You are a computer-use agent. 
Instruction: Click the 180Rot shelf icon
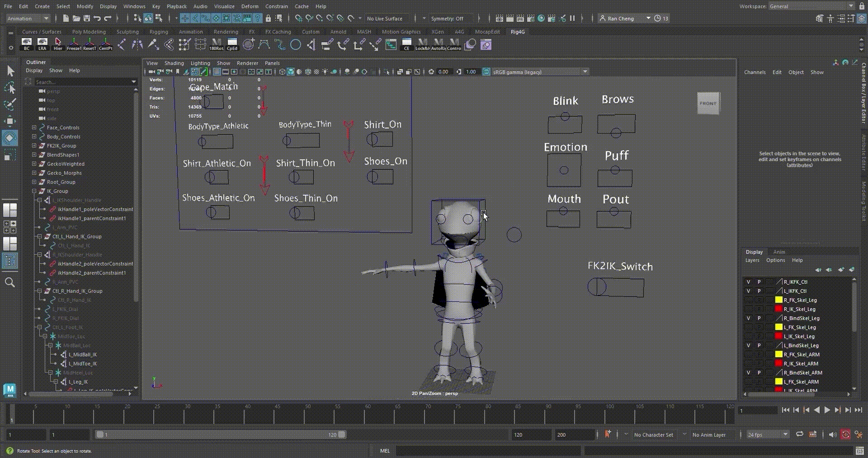(x=216, y=44)
